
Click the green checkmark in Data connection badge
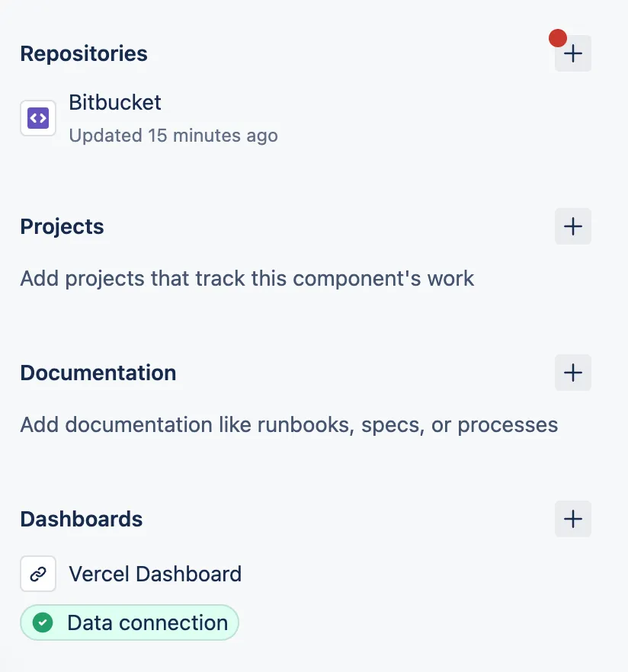tap(43, 622)
